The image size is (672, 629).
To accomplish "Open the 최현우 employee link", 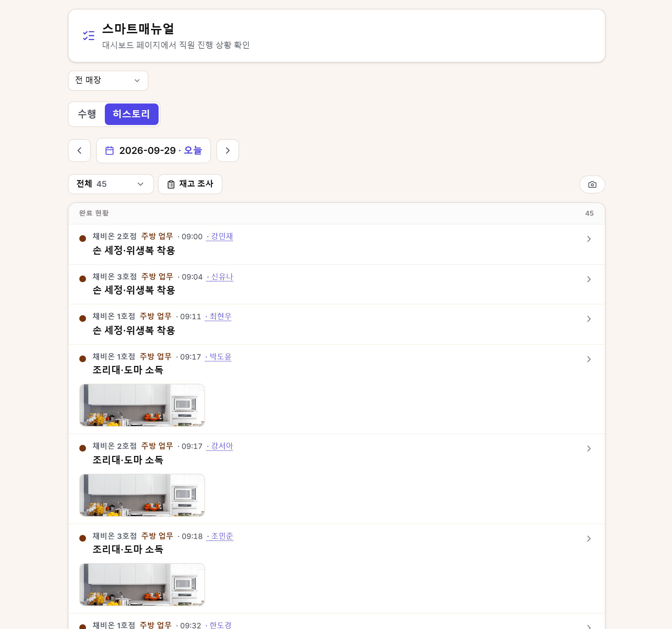I will click(x=218, y=317).
